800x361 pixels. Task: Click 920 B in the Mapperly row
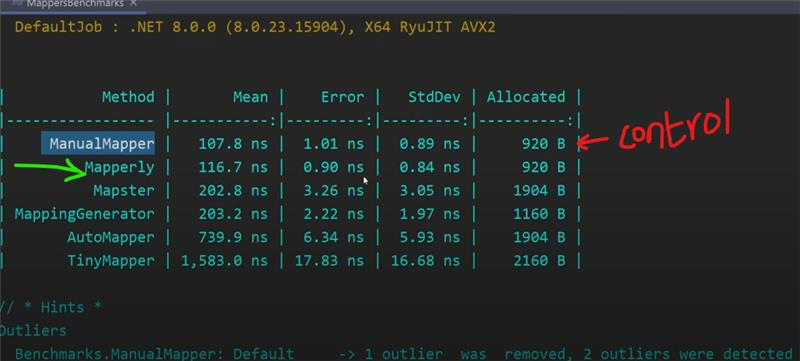click(x=543, y=167)
